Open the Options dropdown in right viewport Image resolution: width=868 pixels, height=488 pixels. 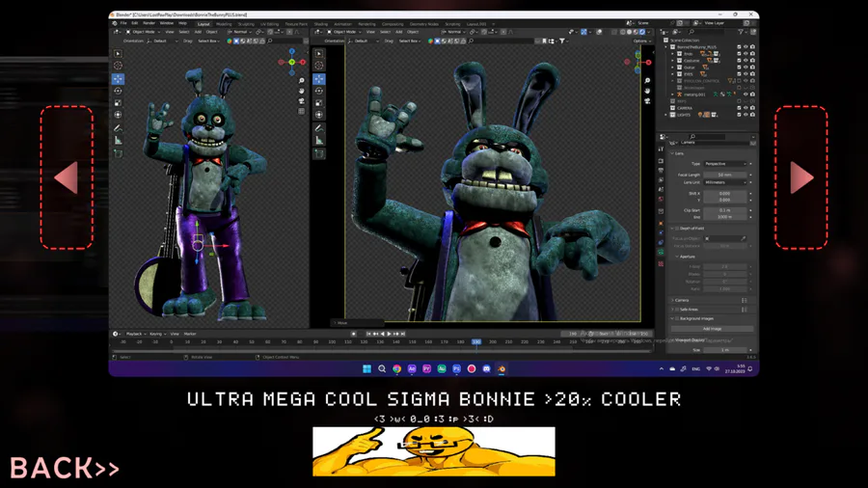point(641,41)
